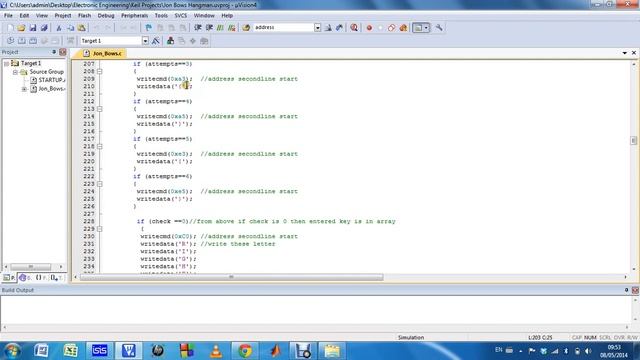This screenshot has height=360, width=640.
Task: Toggle the code fold marker at line 213
Action: click(100, 109)
